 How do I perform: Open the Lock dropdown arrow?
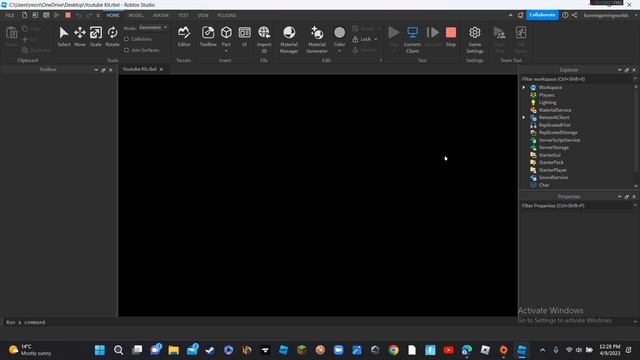coord(376,39)
